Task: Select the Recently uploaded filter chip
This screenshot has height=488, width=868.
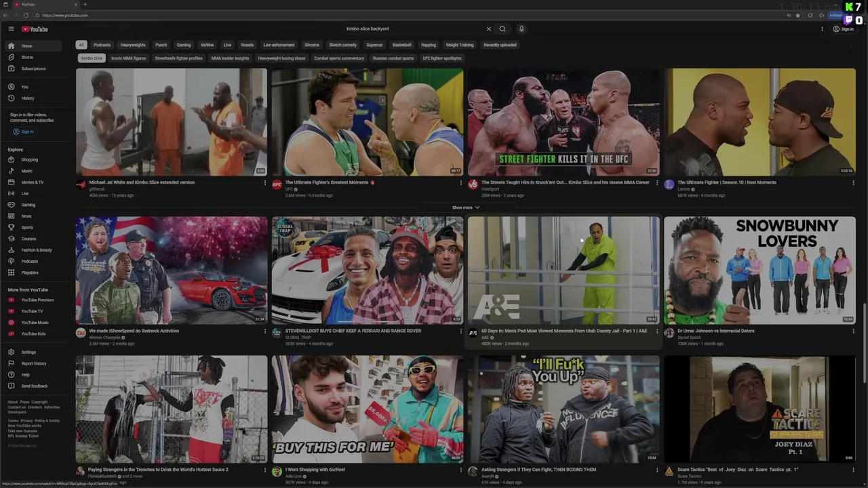Action: (500, 45)
